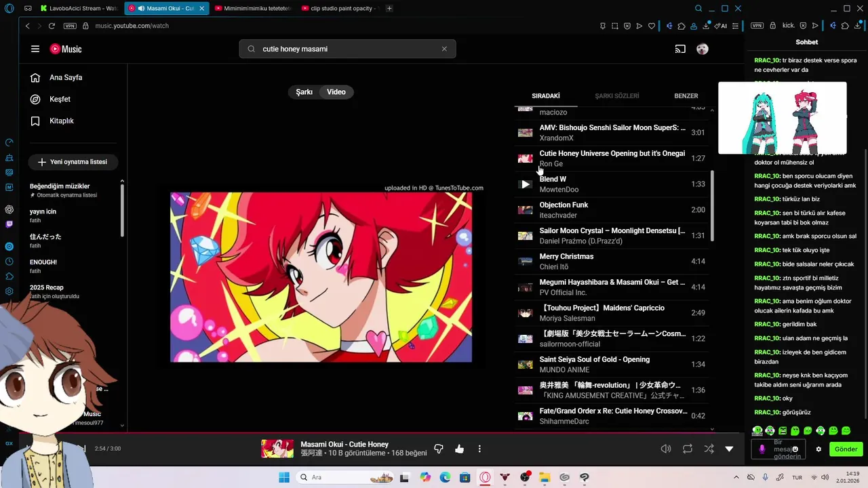Screen dimensions: 868x488
Task: Open Microsoft Edge from the taskbar
Action: [445, 477]
